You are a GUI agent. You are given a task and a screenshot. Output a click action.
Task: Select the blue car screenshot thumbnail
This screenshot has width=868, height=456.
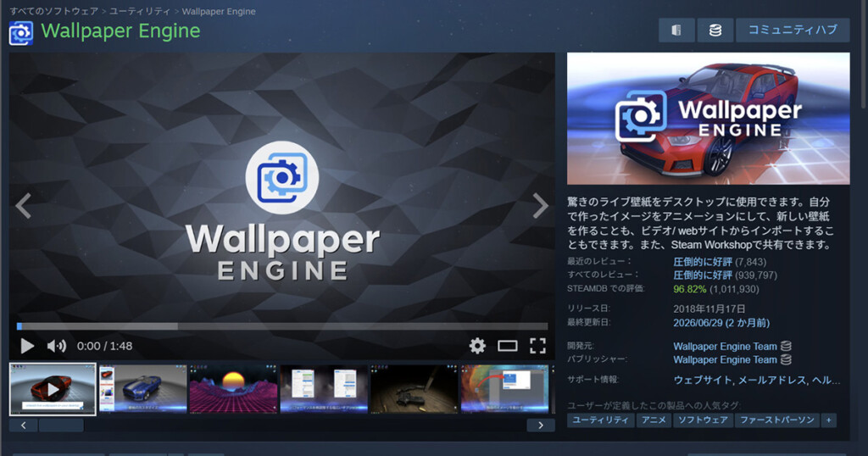point(142,389)
